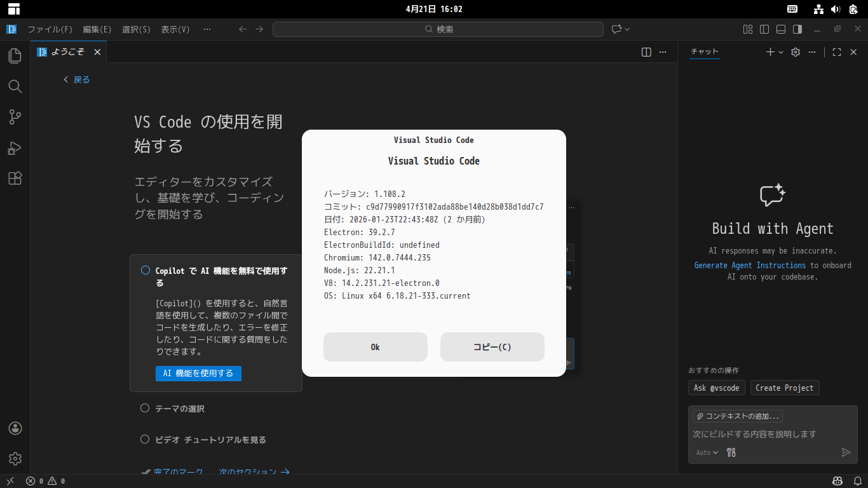Open the Explorer view in activity bar

[15, 56]
